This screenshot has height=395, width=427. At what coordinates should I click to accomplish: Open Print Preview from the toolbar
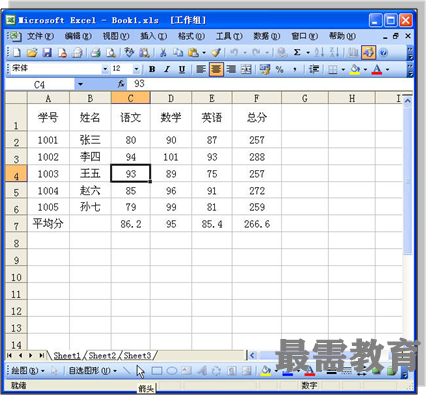(x=111, y=52)
